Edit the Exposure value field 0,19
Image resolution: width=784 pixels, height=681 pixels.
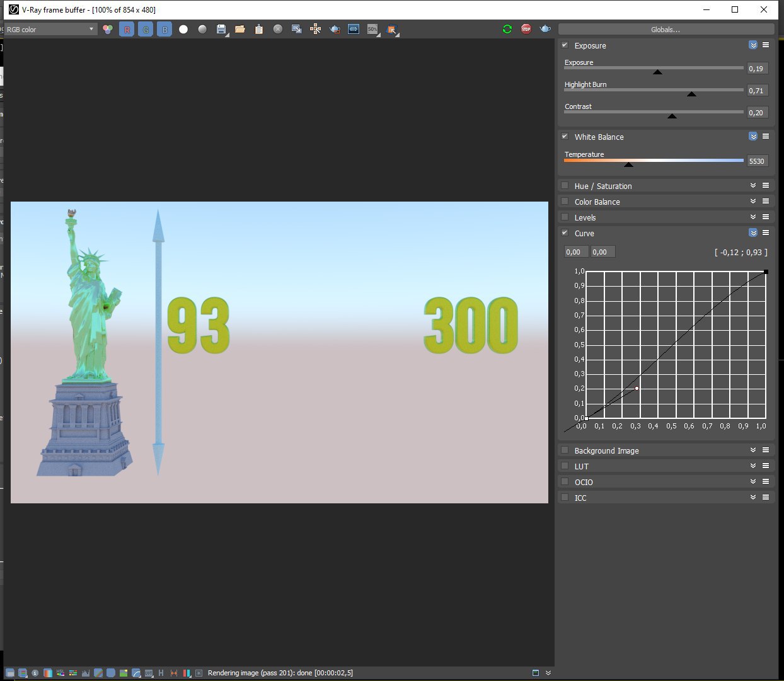click(x=758, y=69)
